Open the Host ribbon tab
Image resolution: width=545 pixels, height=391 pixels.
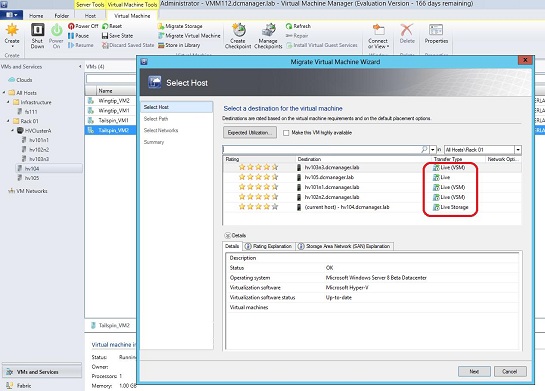pos(90,16)
